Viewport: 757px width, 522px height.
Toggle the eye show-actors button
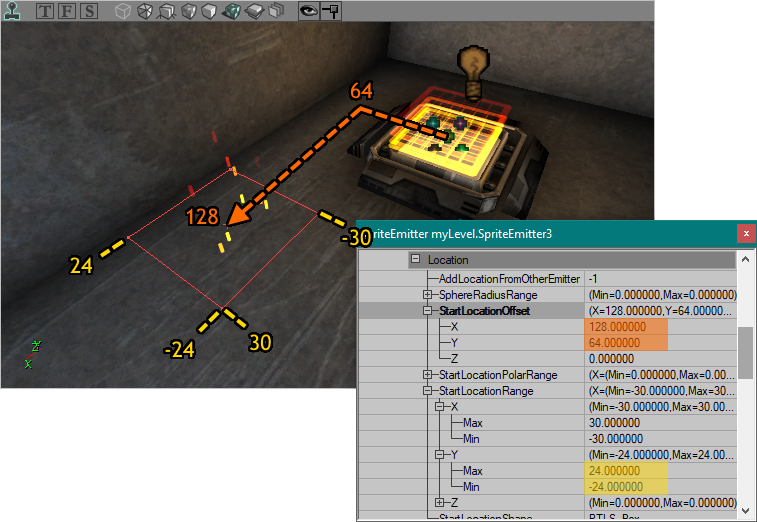[309, 11]
